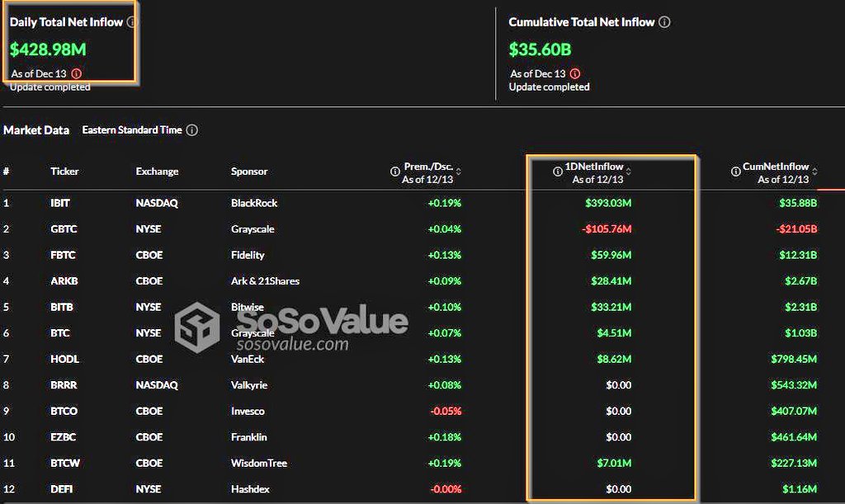Viewport: 845px width, 504px height.
Task: Click NASDAQ exchange in the BRRR row
Action: [157, 385]
